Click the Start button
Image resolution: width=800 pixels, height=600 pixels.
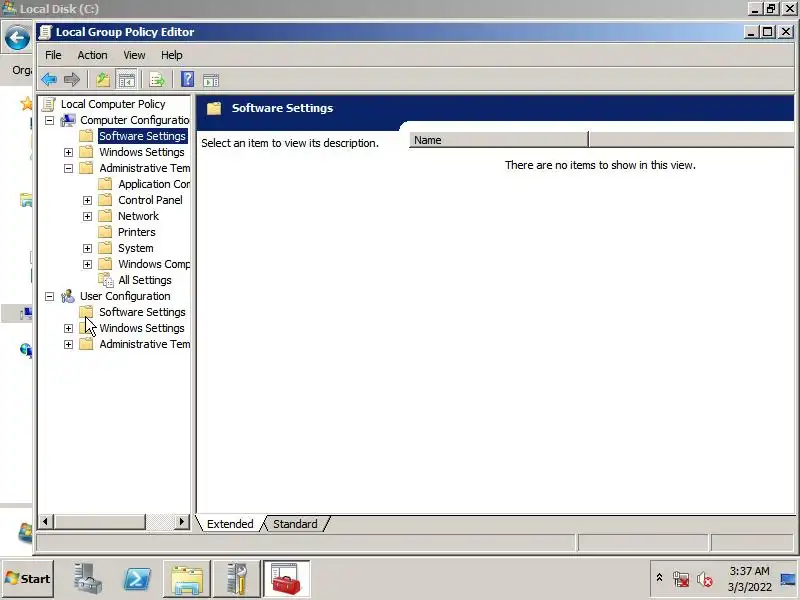[28, 579]
